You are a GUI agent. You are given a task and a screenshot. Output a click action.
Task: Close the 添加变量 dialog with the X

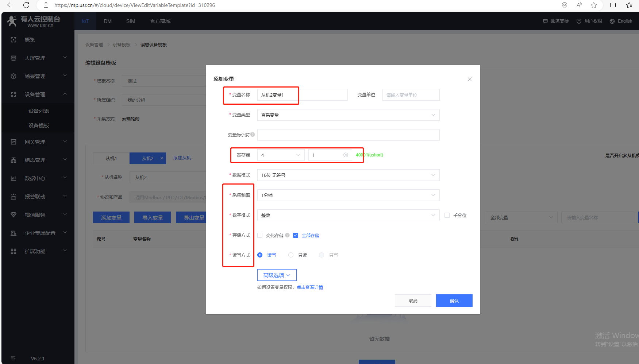[x=470, y=79]
